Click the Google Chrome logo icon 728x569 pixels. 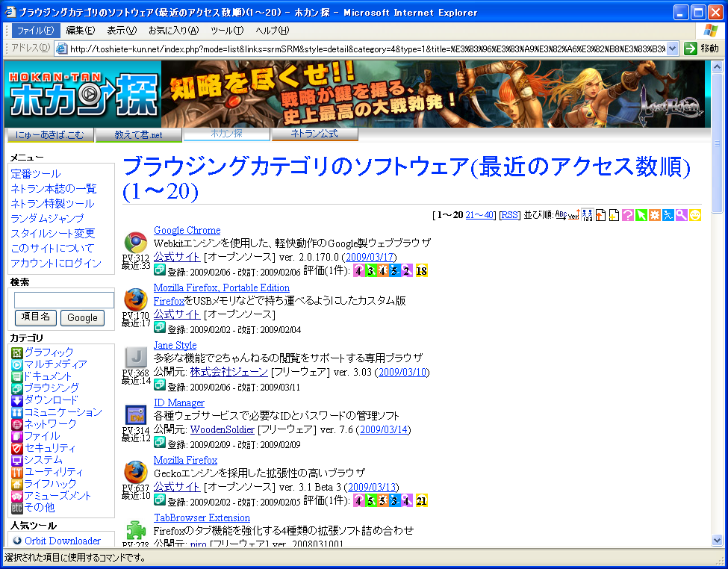(136, 242)
